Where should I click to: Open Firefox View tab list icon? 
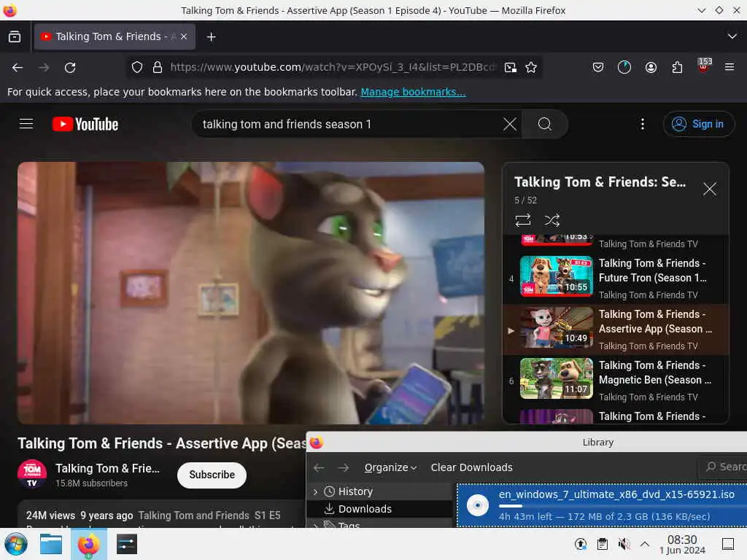15,36
